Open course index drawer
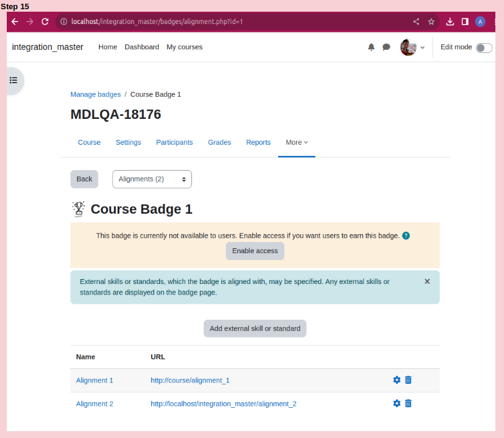 [14, 80]
